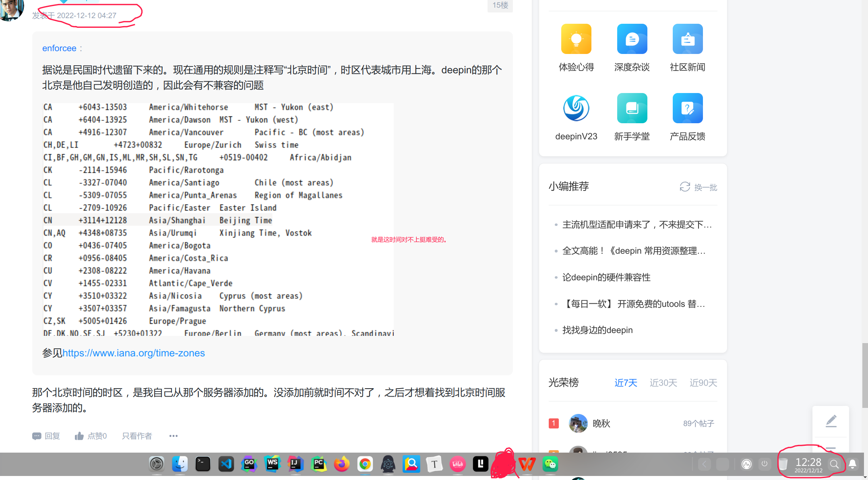This screenshot has width=868, height=480.
Task: Switch honor board to 近90天 tab
Action: point(703,383)
